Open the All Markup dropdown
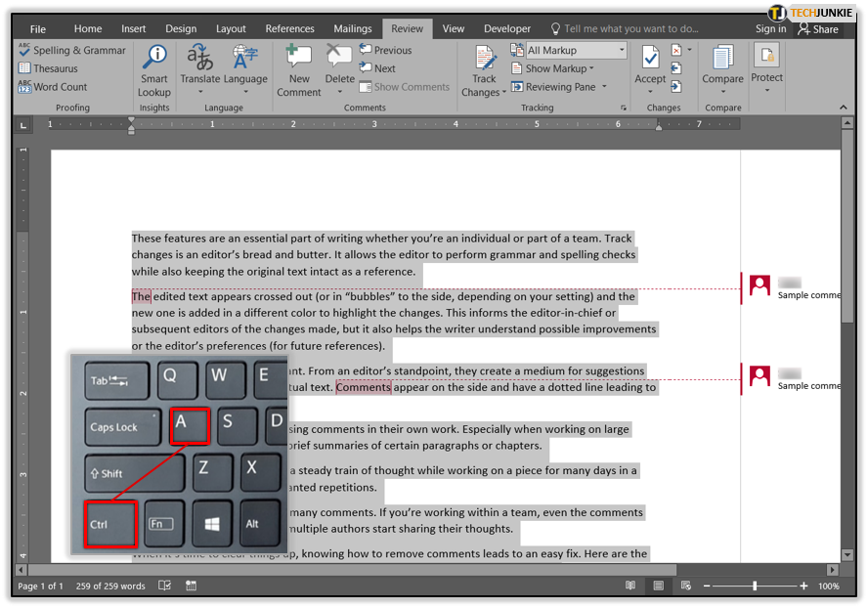The image size is (868, 608). pos(622,50)
